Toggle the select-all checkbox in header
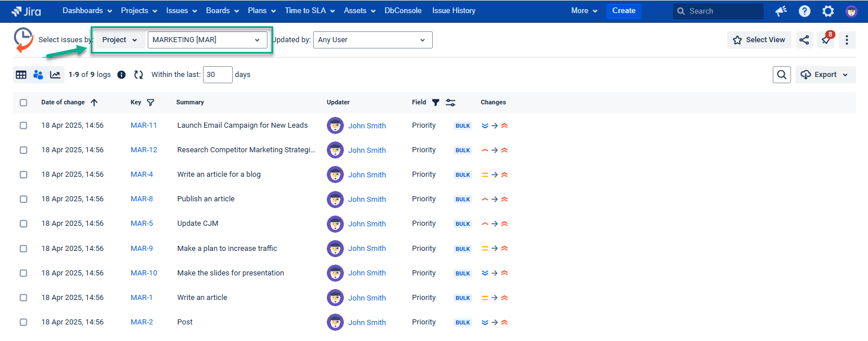Viewport: 868px width, 341px height. pyautogui.click(x=23, y=103)
